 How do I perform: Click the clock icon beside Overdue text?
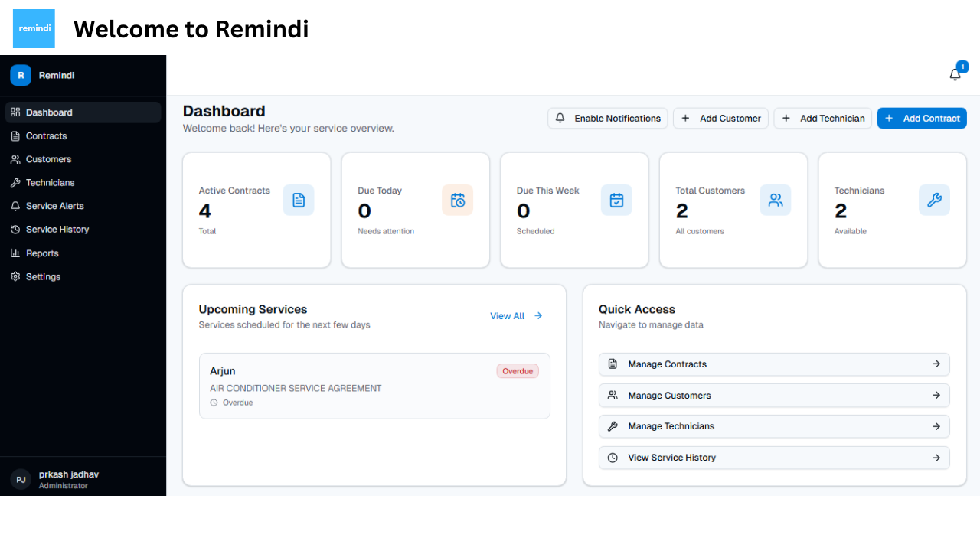[214, 403]
